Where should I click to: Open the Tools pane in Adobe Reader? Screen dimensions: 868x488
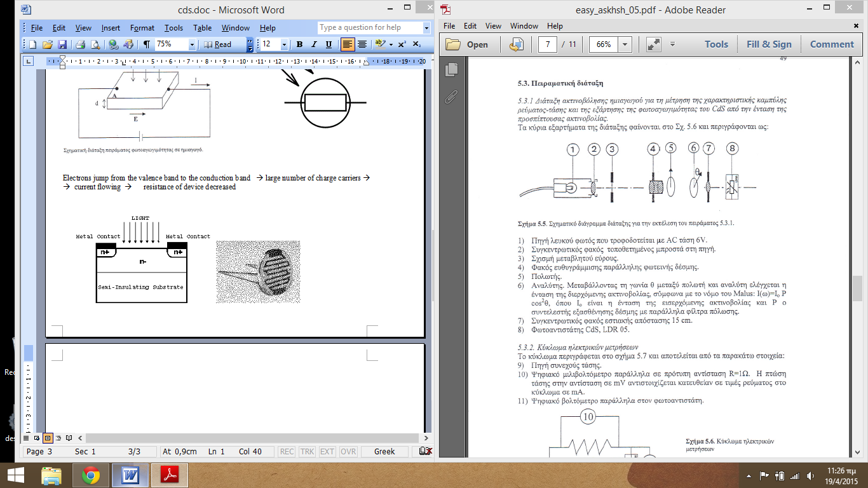pos(716,44)
